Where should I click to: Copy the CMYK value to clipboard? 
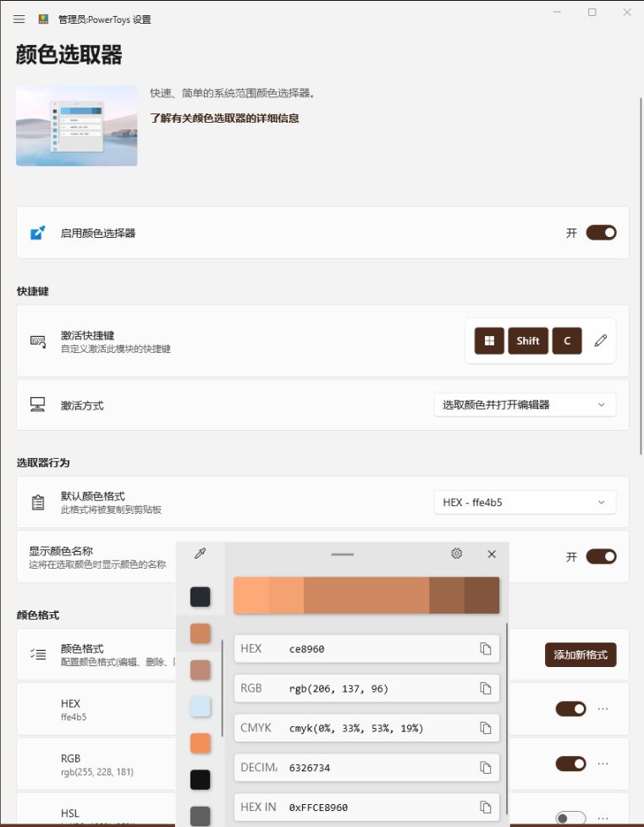(485, 728)
